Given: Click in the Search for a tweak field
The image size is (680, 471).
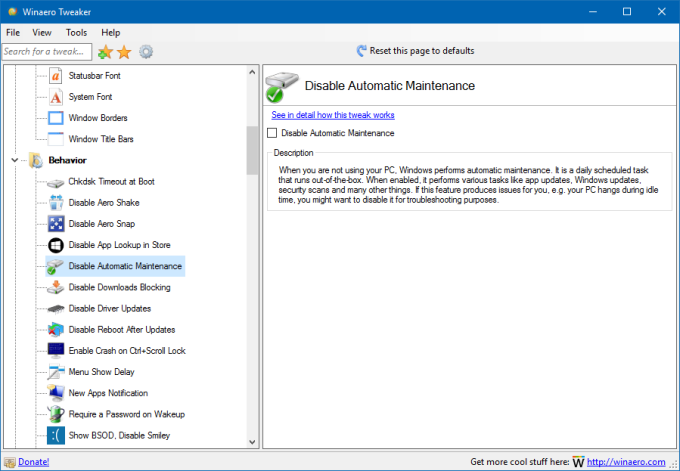Looking at the screenshot, I should pos(46,51).
